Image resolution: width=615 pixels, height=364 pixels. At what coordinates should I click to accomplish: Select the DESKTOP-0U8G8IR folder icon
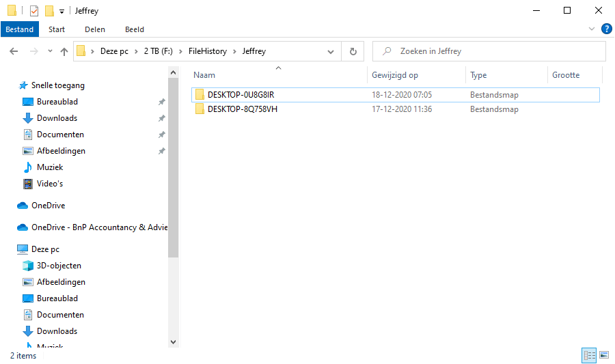(x=200, y=94)
